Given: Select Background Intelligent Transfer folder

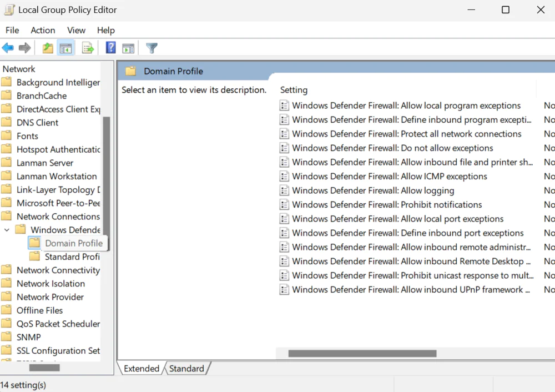Looking at the screenshot, I should pyautogui.click(x=58, y=82).
